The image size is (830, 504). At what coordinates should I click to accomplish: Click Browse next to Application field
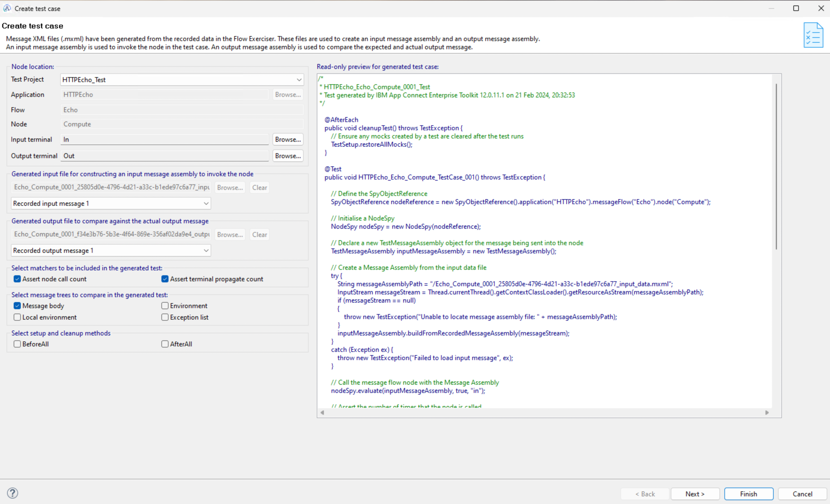click(288, 95)
